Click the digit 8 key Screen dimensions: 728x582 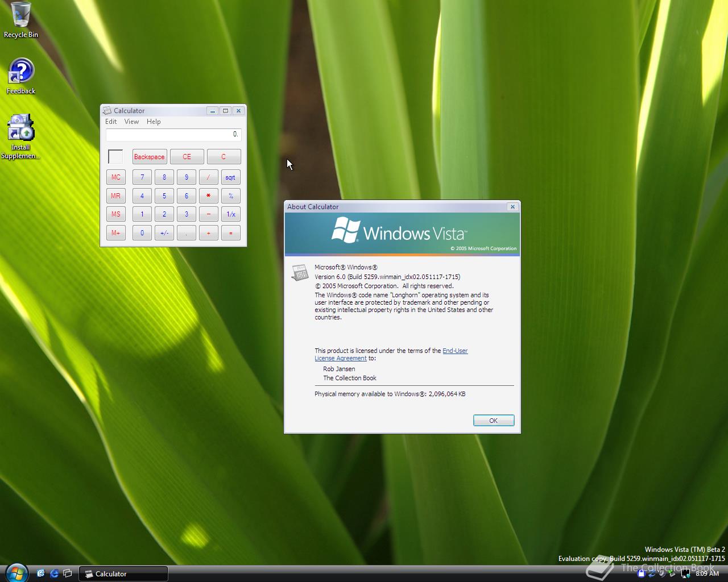click(x=164, y=177)
